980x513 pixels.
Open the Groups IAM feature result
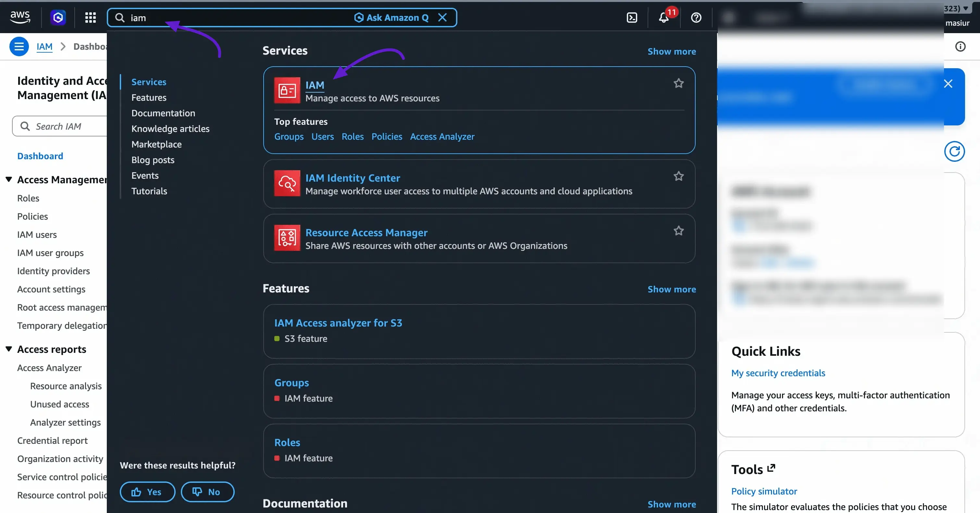point(292,383)
